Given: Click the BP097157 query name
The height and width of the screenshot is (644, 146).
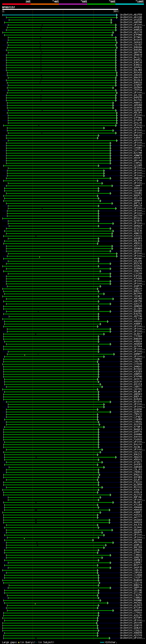Looking at the screenshot, I should click(x=8, y=7).
